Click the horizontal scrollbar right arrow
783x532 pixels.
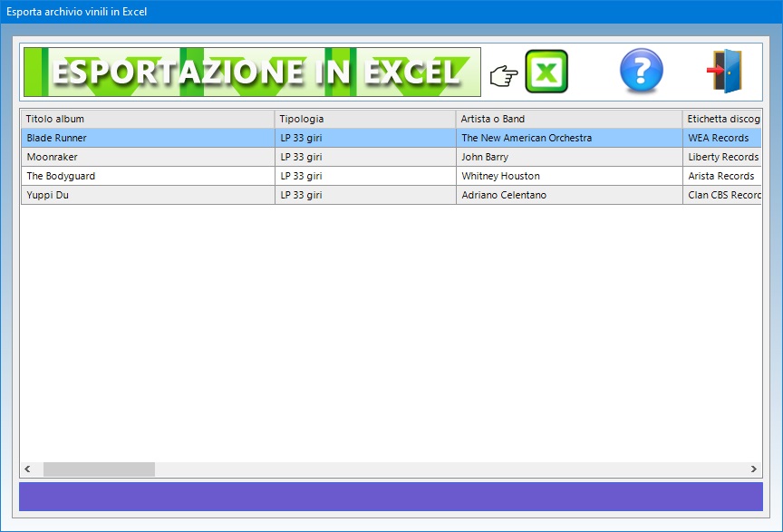tap(753, 469)
